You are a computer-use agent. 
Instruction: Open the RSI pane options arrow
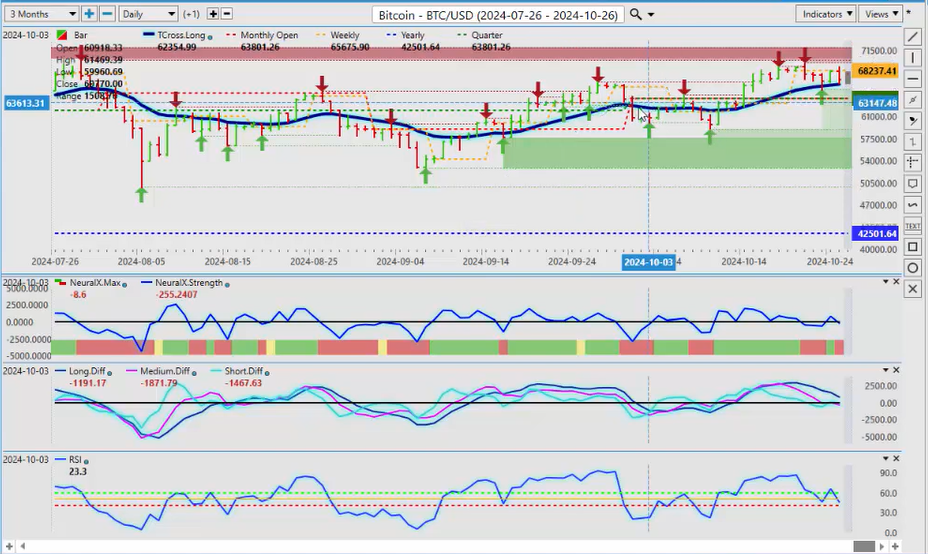click(x=885, y=459)
